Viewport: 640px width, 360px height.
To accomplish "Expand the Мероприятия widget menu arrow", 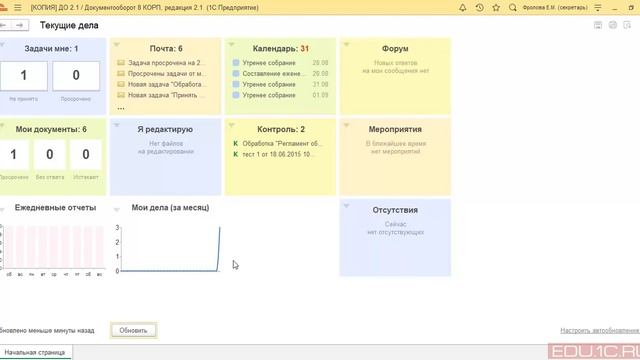I will 347,125.
